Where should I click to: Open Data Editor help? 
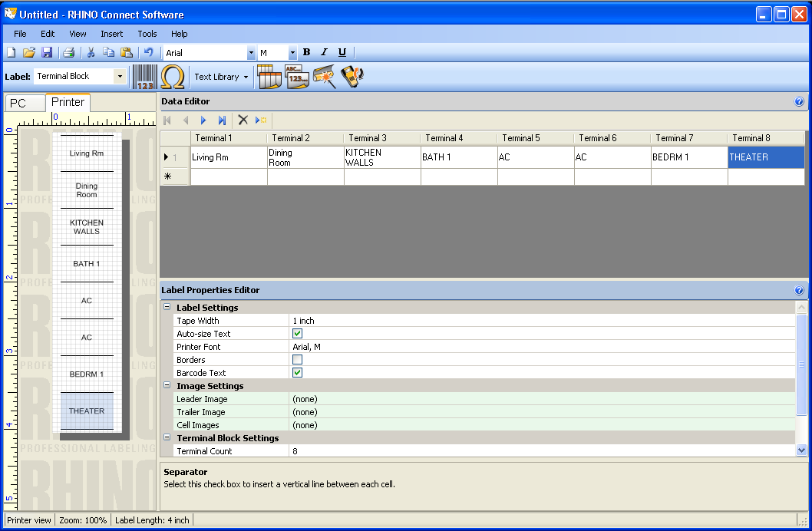tap(799, 101)
